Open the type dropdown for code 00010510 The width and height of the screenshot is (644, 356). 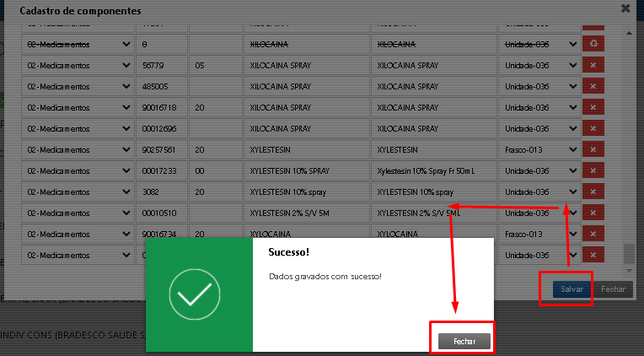click(78, 213)
